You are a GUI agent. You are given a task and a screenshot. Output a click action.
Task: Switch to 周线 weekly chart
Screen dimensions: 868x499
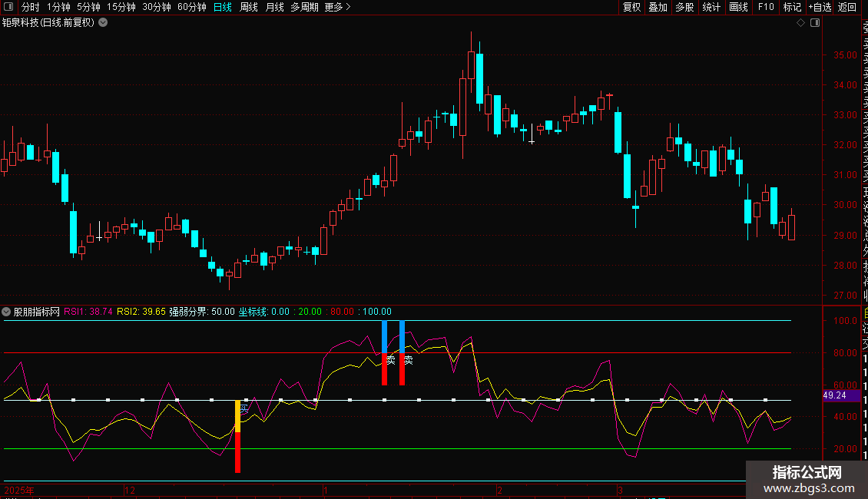(249, 7)
